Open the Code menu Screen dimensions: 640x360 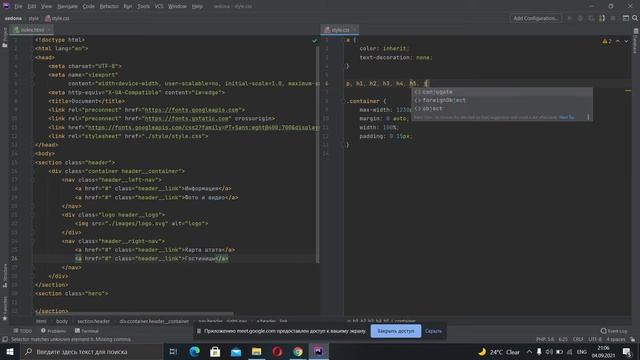(x=89, y=7)
